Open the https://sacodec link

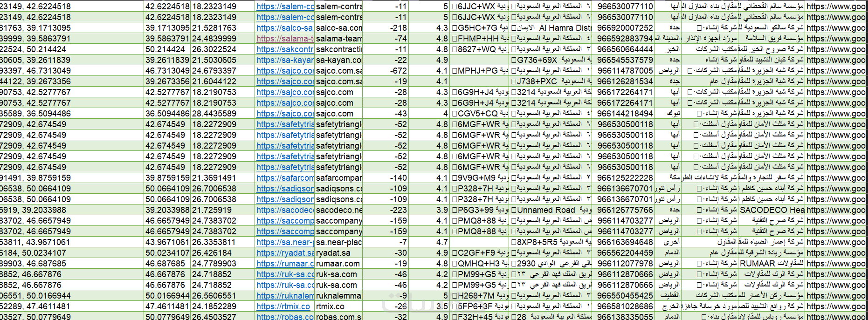pos(285,210)
